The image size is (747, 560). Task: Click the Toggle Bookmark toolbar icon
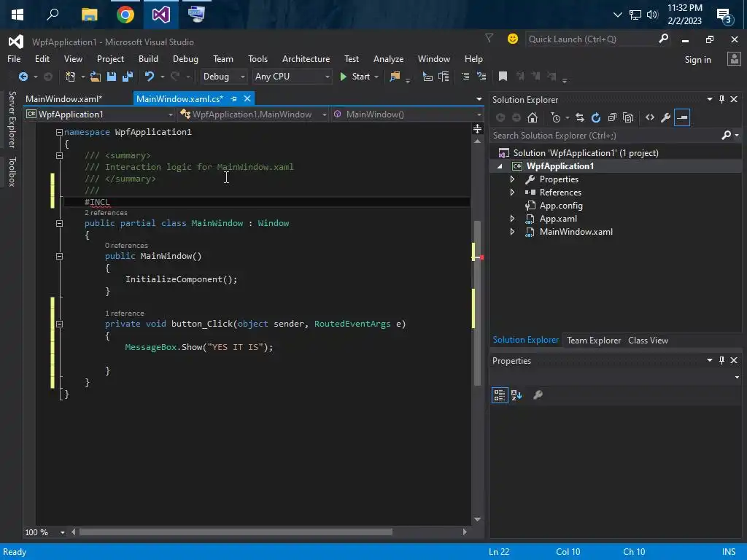503,76
